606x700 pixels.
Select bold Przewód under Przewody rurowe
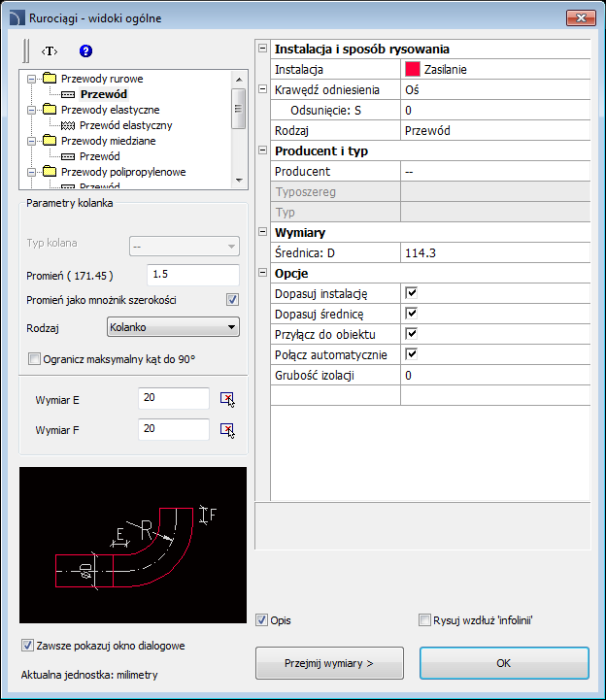click(104, 94)
